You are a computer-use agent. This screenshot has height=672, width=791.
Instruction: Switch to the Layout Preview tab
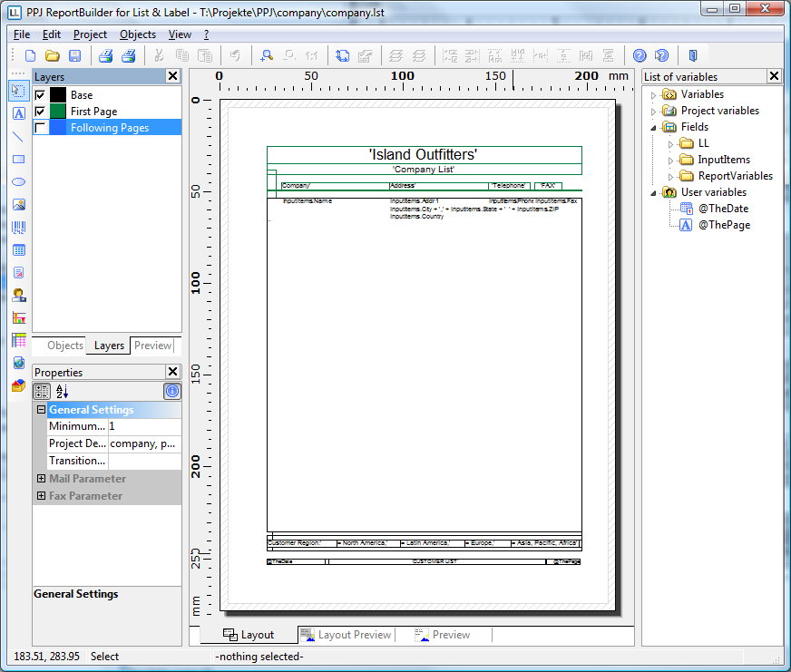coord(347,635)
